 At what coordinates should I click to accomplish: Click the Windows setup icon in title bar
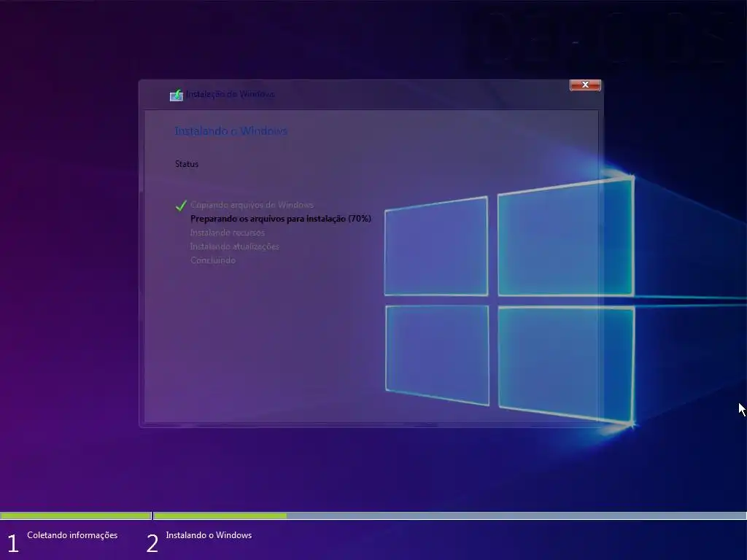177,95
